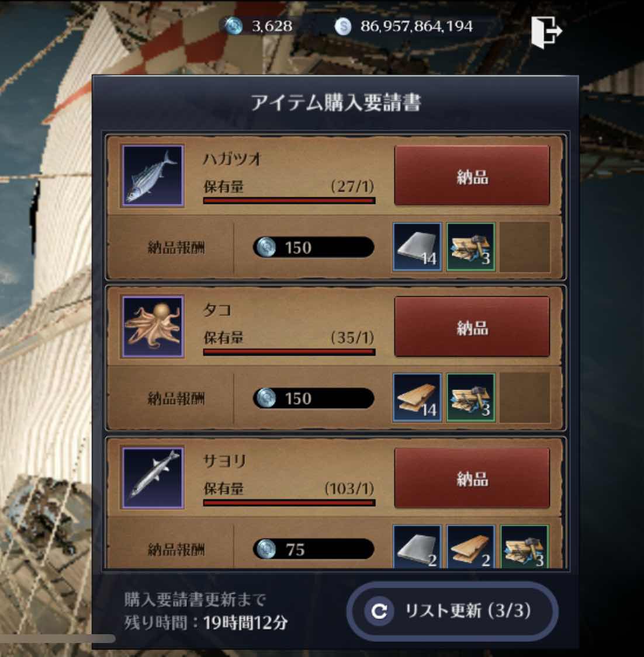Click the silver currency balance
This screenshot has width=644, height=657.
(x=403, y=26)
